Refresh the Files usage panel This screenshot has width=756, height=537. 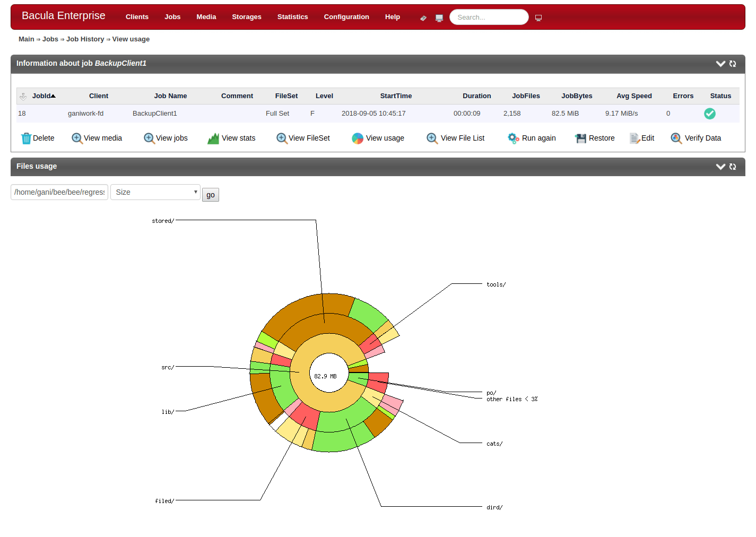click(x=733, y=167)
